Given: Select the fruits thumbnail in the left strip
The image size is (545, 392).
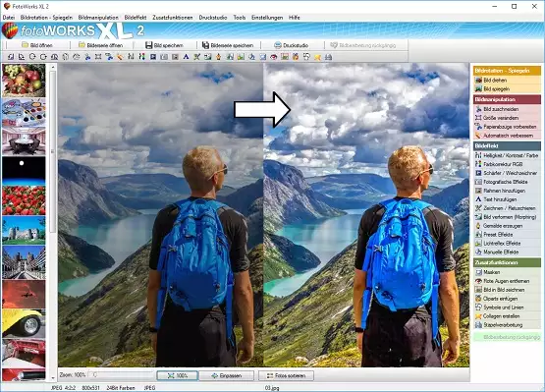Looking at the screenshot, I should point(24,81).
